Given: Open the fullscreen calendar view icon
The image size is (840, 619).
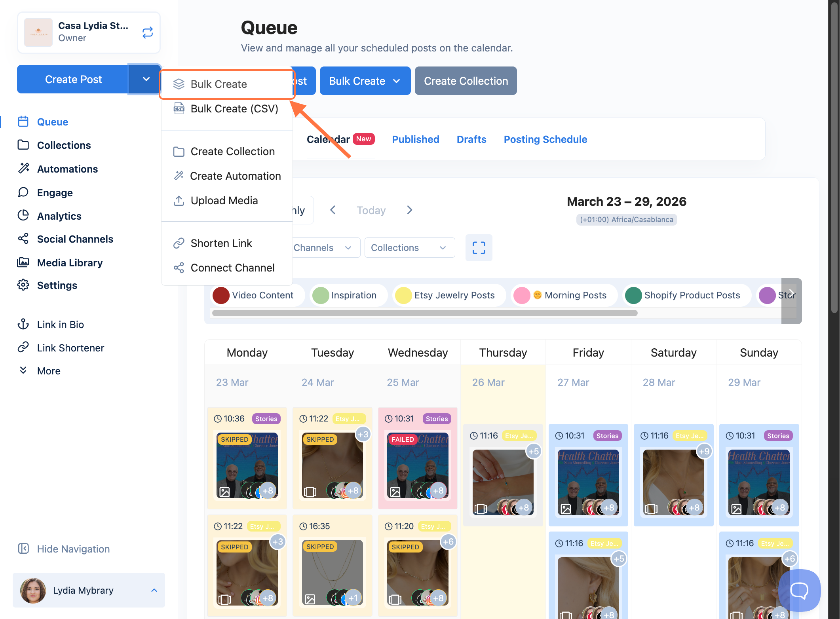Looking at the screenshot, I should [x=479, y=248].
